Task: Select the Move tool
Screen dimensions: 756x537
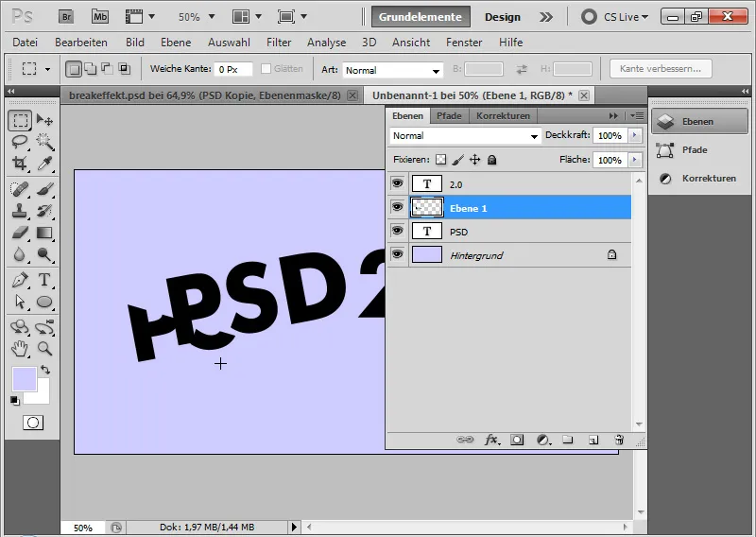Action: (44, 120)
